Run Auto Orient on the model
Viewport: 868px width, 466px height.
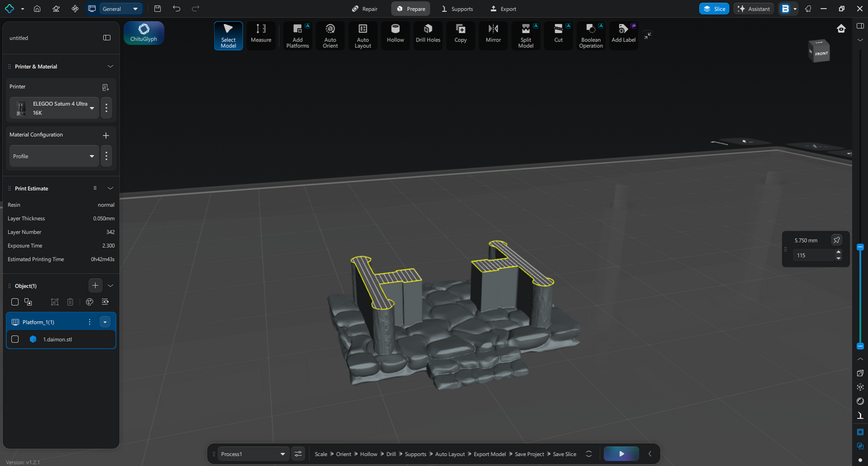(x=330, y=36)
